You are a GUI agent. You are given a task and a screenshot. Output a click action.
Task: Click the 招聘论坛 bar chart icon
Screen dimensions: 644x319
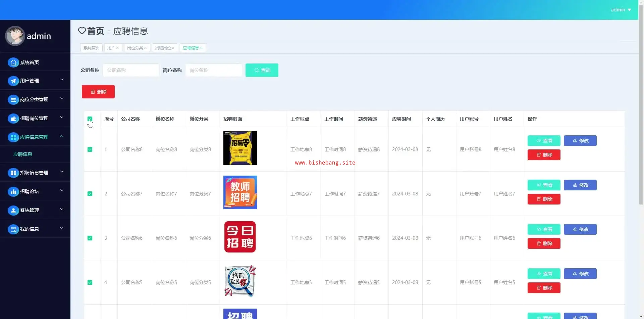point(13,192)
